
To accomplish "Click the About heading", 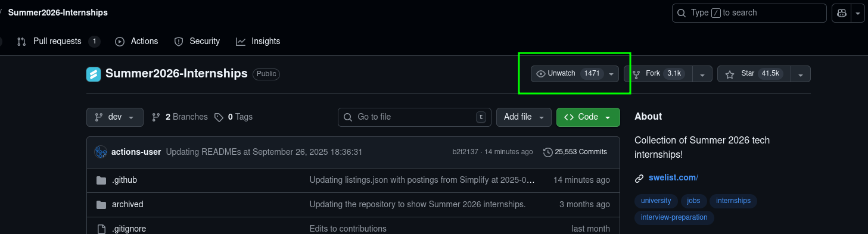I will [x=648, y=117].
